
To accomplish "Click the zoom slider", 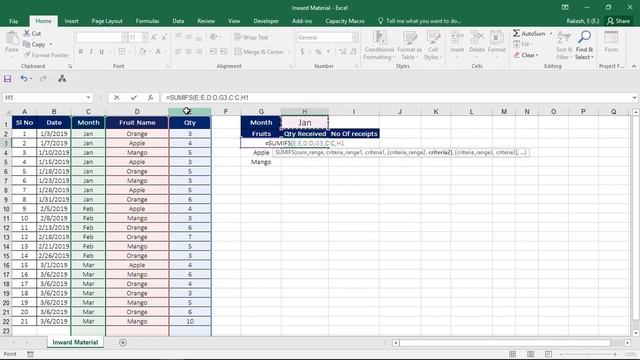I will tap(588, 354).
